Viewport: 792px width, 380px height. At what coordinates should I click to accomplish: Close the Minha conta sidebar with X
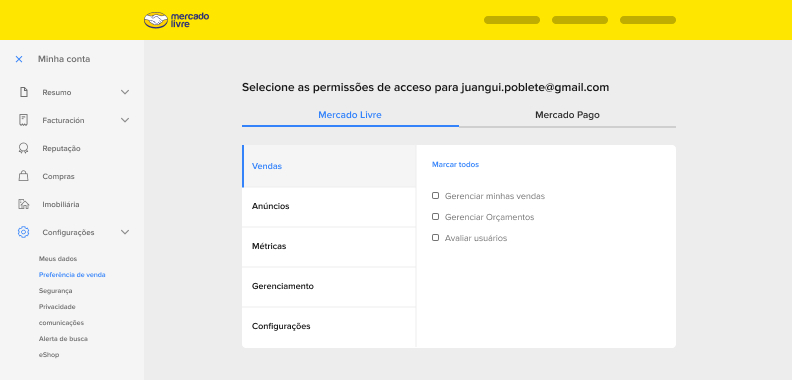[19, 59]
